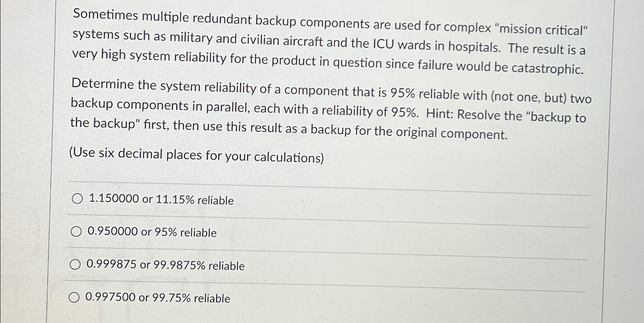Click the answer text '0.997500 or 99.75% reliable'
The width and height of the screenshot is (644, 323).
pos(157,298)
